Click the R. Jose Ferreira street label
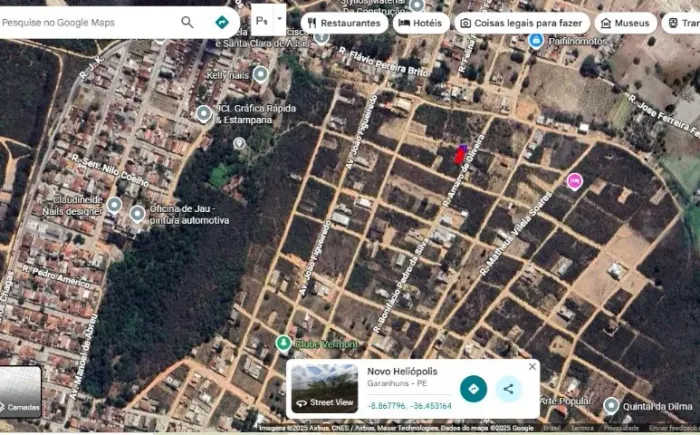The height and width of the screenshot is (435, 700). (x=664, y=115)
